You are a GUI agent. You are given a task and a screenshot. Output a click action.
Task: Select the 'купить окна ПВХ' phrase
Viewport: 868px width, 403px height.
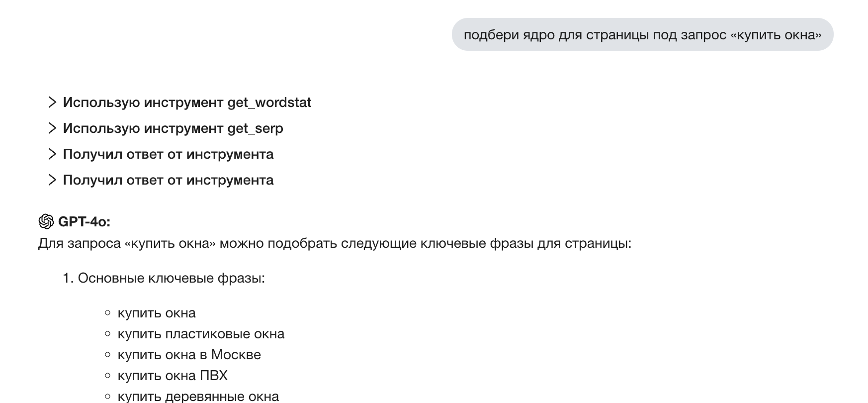click(x=173, y=376)
